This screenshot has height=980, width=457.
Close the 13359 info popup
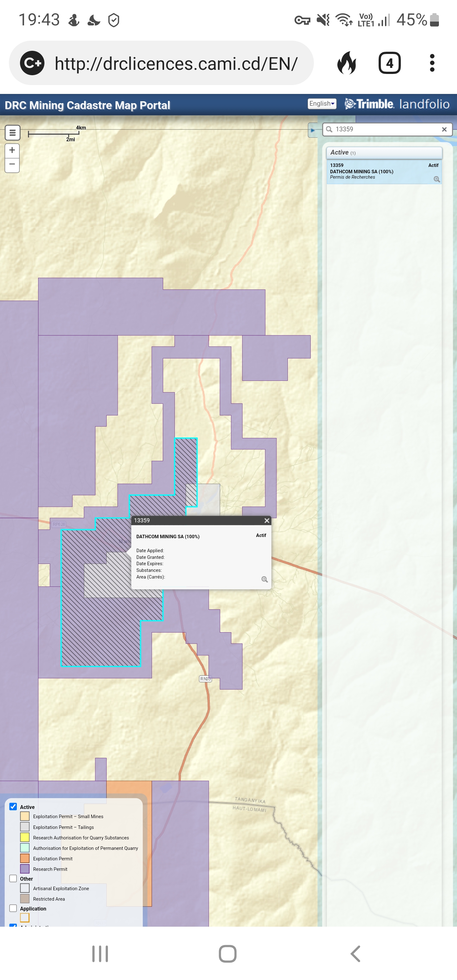pyautogui.click(x=267, y=520)
